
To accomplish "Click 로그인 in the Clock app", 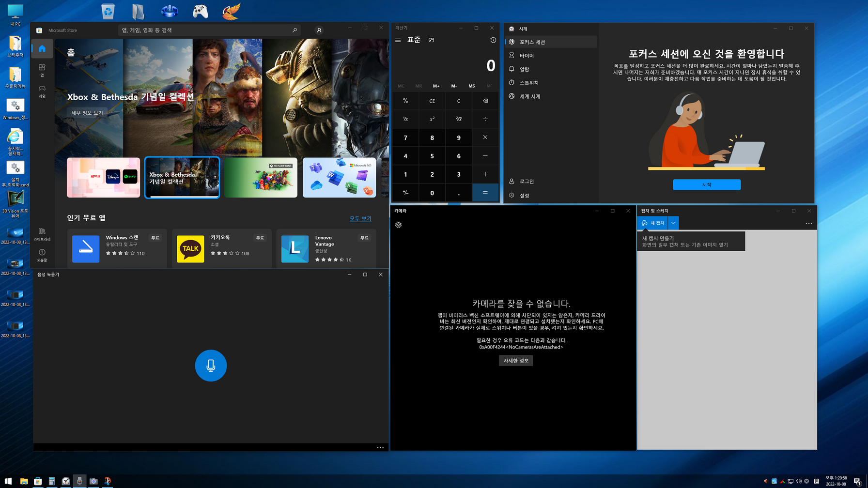I will pos(551,182).
